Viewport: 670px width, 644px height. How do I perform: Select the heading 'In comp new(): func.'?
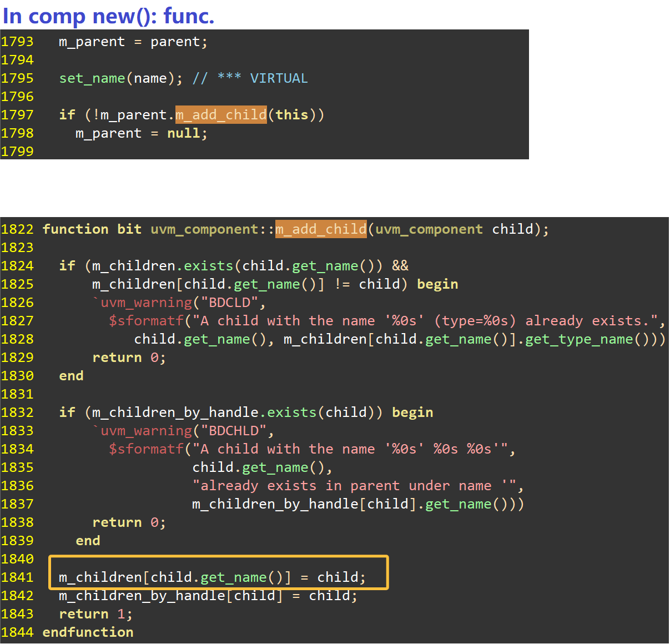coord(109,16)
